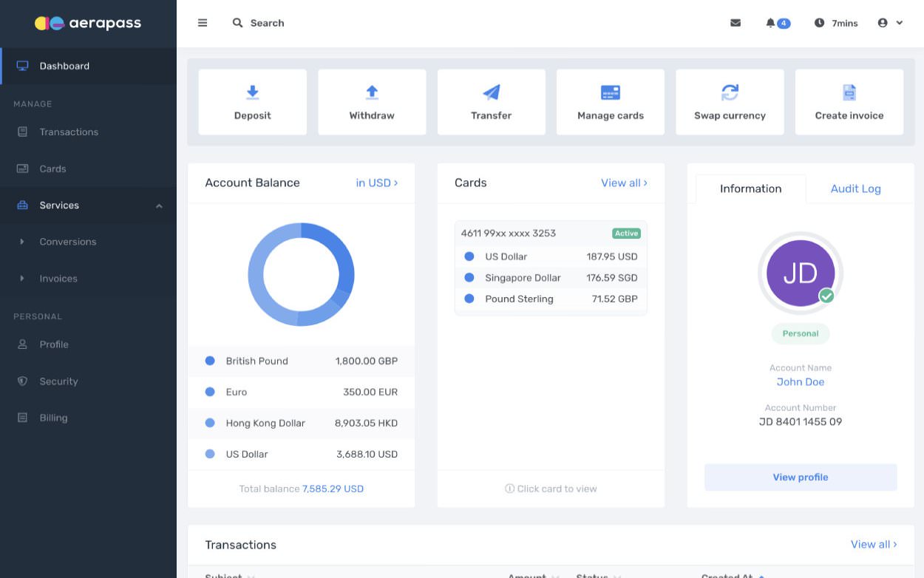Open Billing in the sidebar
This screenshot has width=924, height=578.
tap(89, 418)
